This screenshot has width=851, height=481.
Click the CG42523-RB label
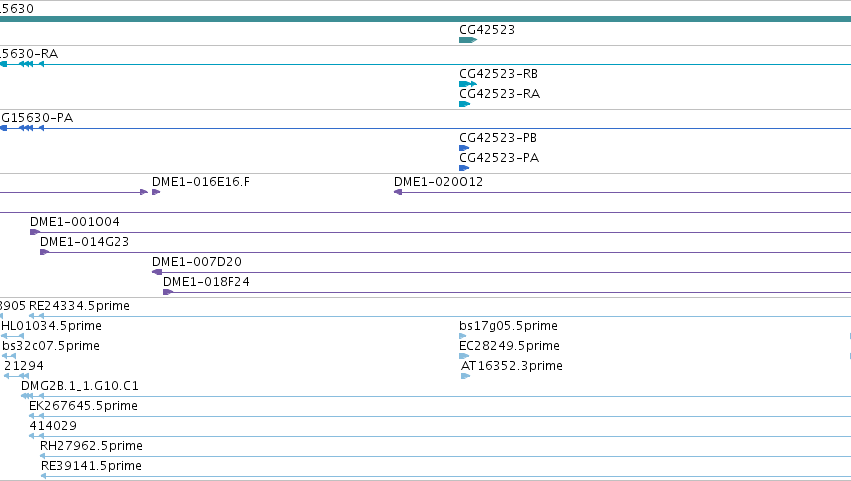[498, 74]
